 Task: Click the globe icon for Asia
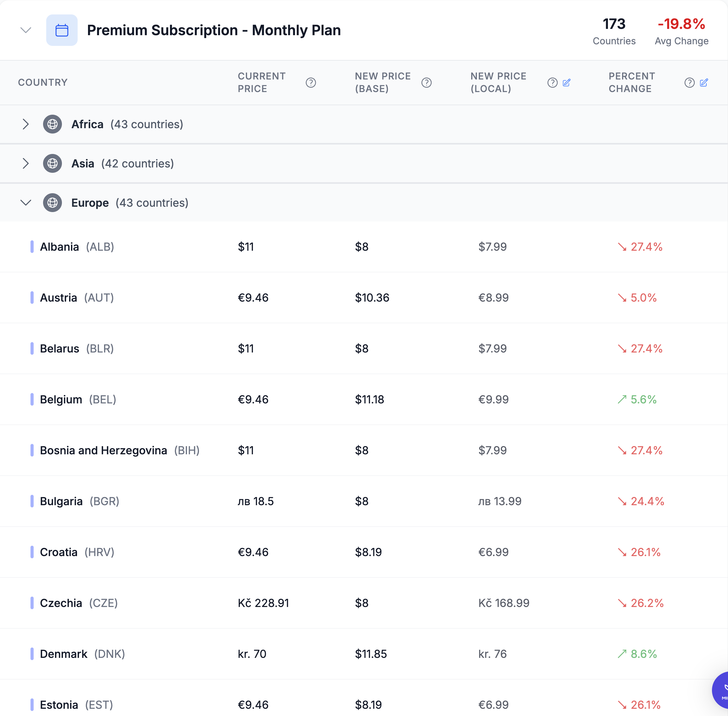point(52,164)
